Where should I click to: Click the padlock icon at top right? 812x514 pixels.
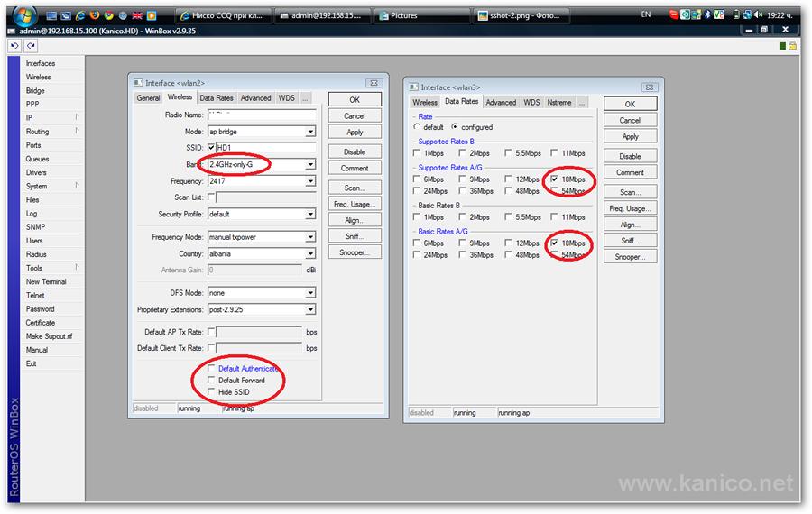click(x=792, y=45)
